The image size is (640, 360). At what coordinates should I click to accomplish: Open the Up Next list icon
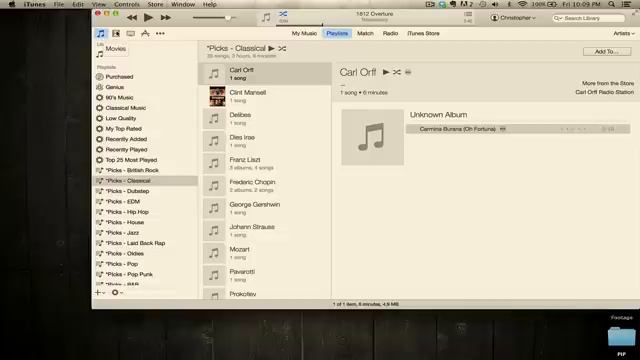[x=468, y=14]
